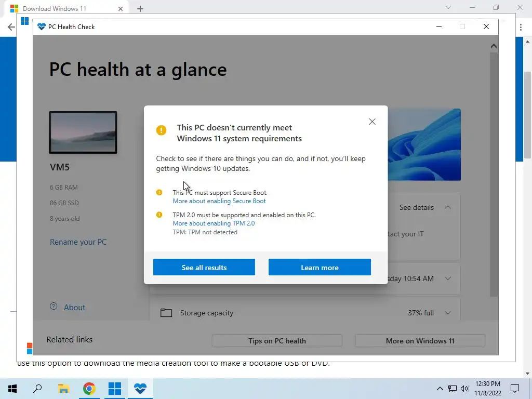532x399 pixels.
Task: Open More about enabling TPM 2.0 link
Action: (x=214, y=223)
